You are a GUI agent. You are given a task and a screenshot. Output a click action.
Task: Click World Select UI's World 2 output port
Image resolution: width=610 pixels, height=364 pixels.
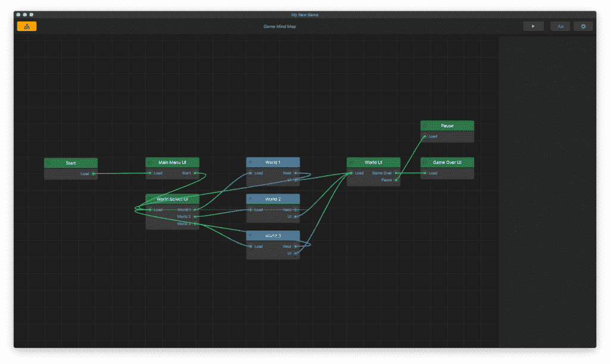[x=195, y=217]
